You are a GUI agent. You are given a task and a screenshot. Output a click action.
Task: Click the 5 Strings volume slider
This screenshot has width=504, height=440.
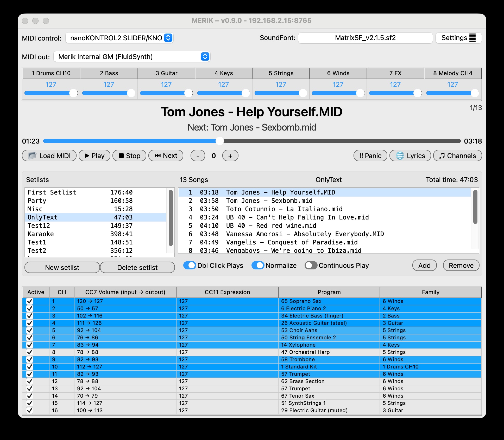tap(281, 93)
